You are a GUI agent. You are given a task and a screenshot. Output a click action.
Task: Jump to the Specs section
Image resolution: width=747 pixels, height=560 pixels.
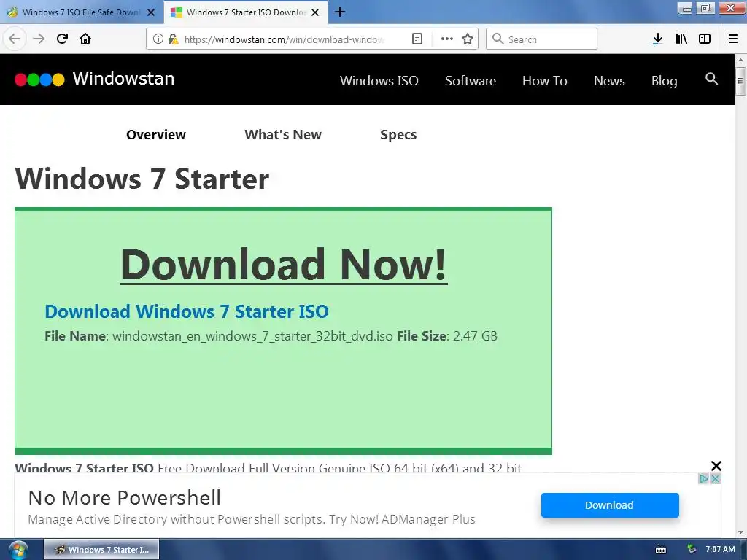point(398,135)
